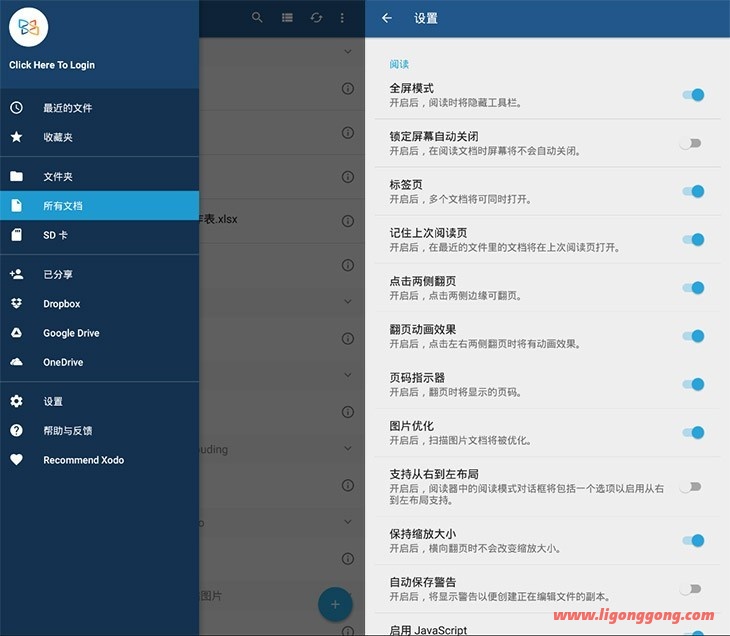Click the Google Drive triangle icon
The height and width of the screenshot is (636, 730).
(16, 333)
